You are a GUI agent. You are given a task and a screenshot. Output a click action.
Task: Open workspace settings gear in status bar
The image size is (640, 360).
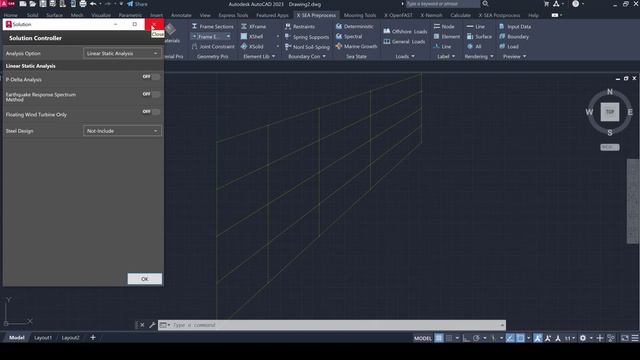click(583, 338)
